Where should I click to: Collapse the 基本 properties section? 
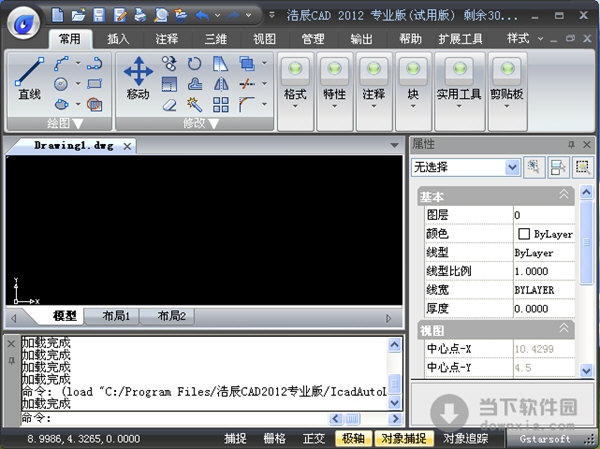point(564,194)
